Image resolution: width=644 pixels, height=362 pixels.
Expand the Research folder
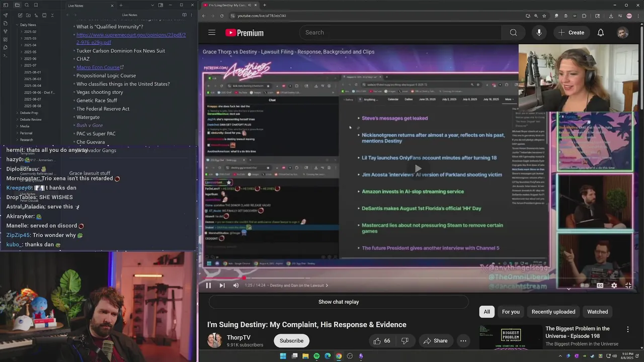pos(24,140)
